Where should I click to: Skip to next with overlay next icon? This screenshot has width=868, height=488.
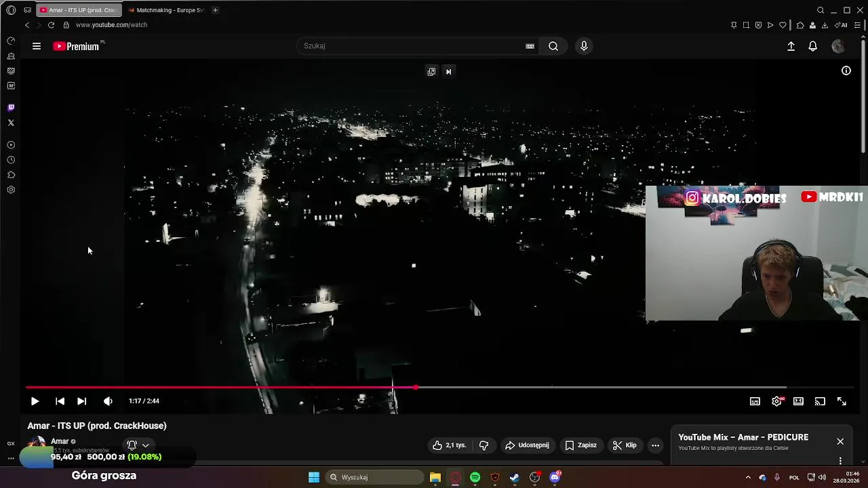[448, 71]
